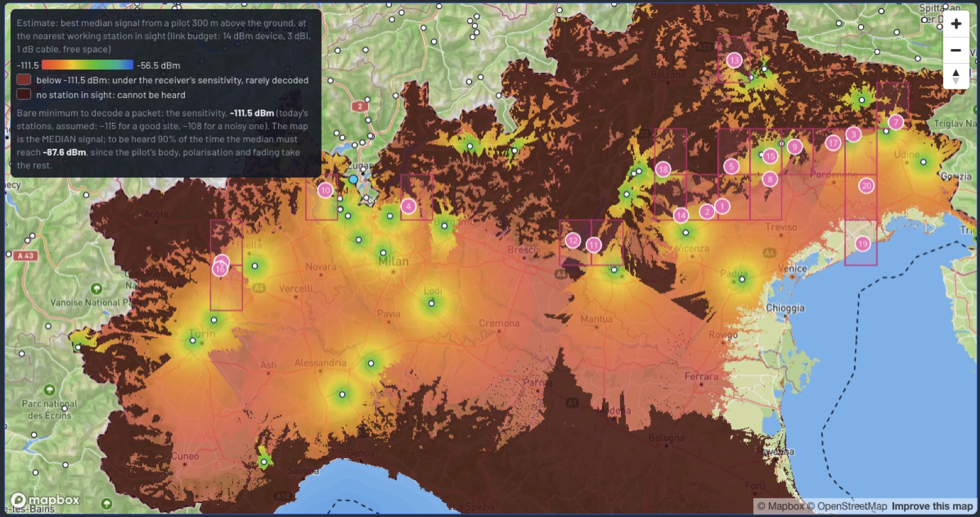This screenshot has height=517, width=980.
Task: Select pink marker number 13
Action: point(734,60)
